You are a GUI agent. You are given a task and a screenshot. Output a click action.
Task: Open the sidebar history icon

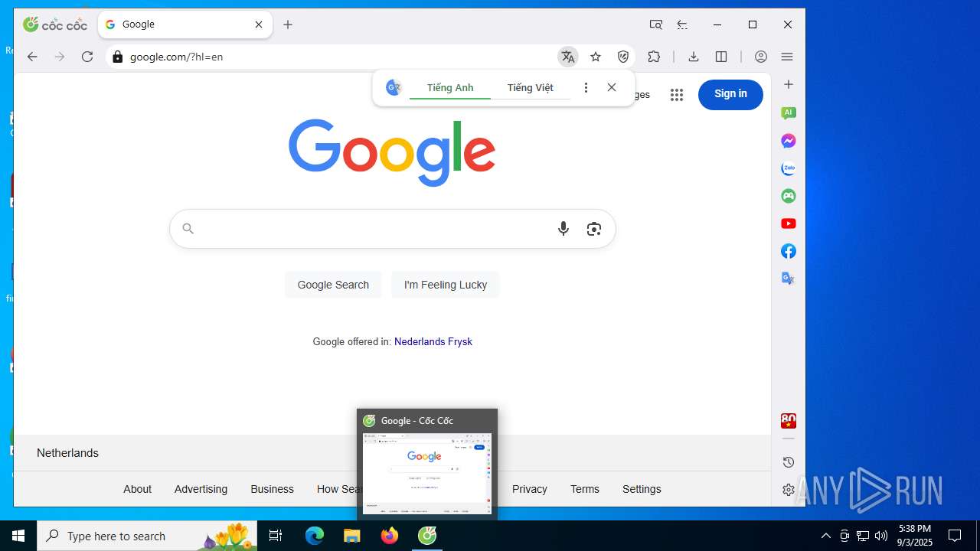point(789,462)
